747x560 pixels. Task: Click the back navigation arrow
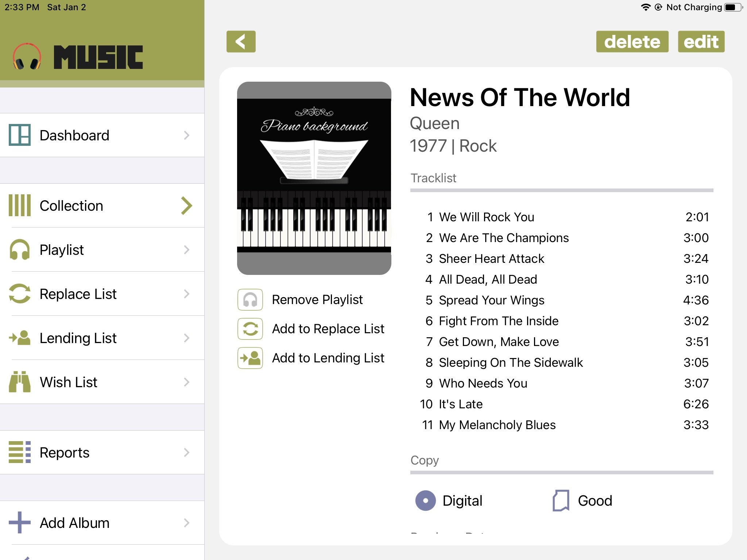[x=241, y=40]
